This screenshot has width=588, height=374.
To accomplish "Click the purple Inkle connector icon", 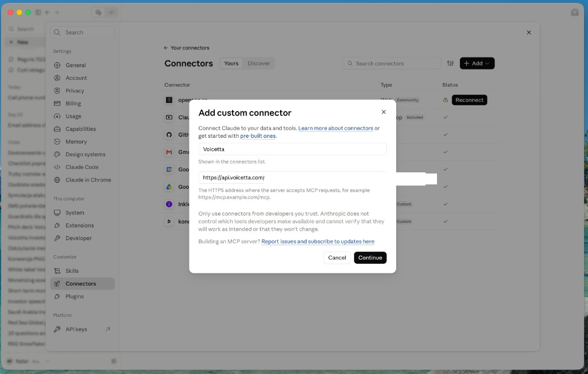I will (169, 204).
